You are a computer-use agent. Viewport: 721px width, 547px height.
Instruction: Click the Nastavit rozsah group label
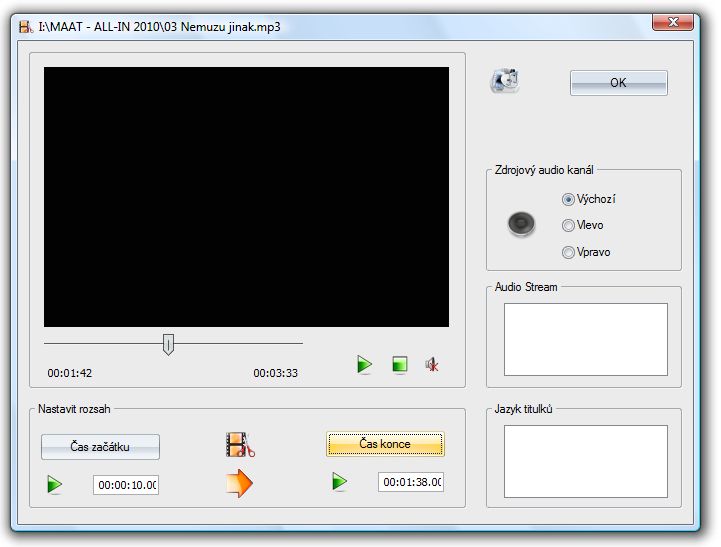tap(74, 409)
